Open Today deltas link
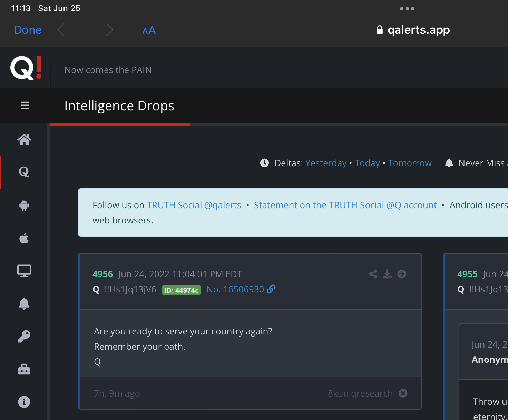 [367, 163]
